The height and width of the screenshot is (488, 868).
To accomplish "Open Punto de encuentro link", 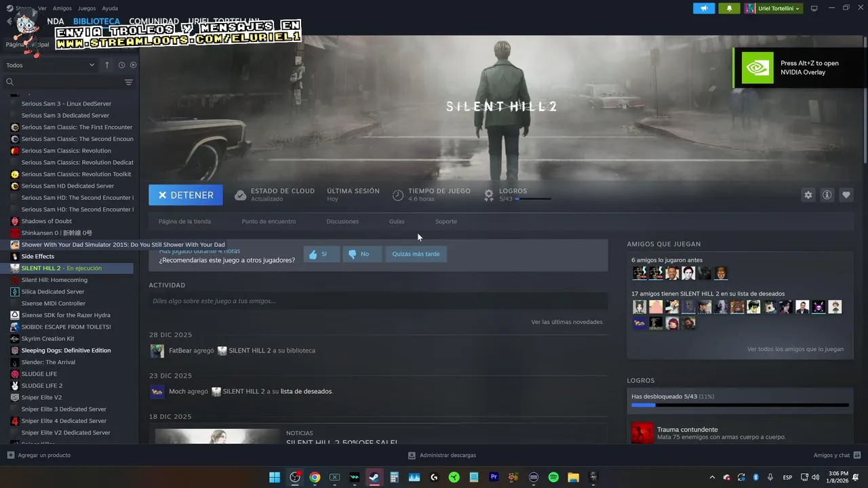I will 269,222.
